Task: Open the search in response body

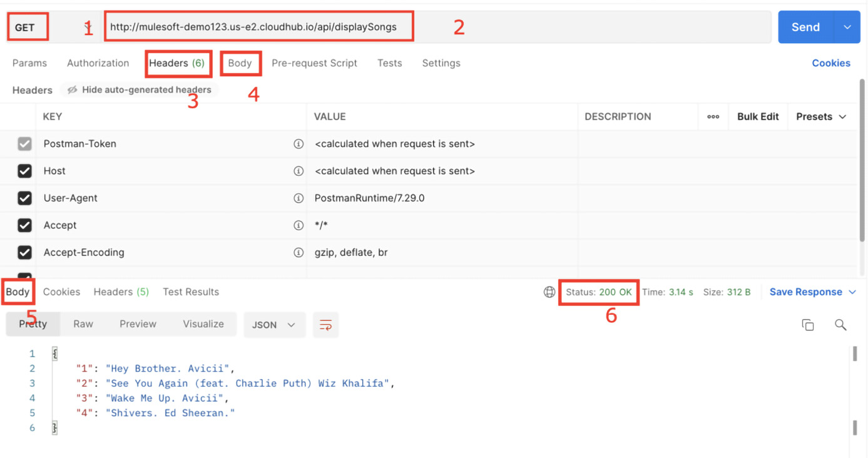Action: pos(841,325)
